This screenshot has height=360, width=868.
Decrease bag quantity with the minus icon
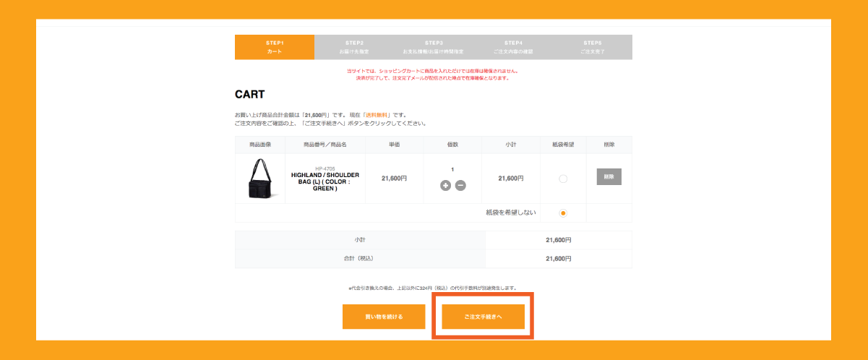pyautogui.click(x=460, y=186)
